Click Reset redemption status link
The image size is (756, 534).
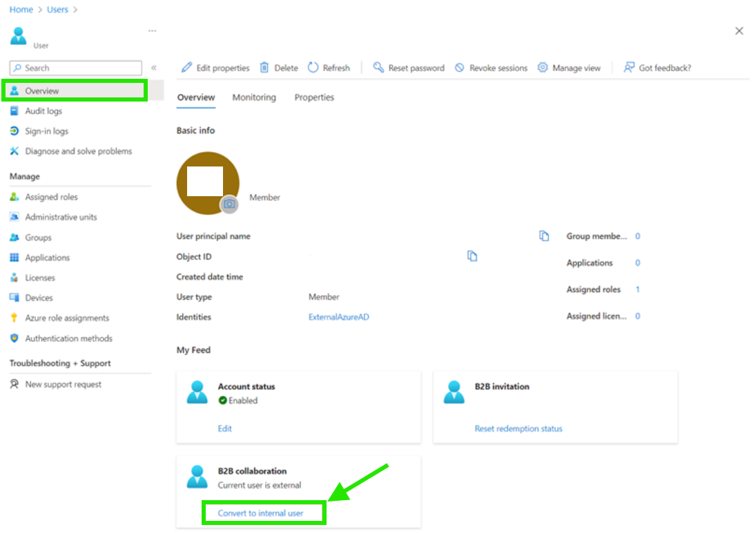[518, 428]
